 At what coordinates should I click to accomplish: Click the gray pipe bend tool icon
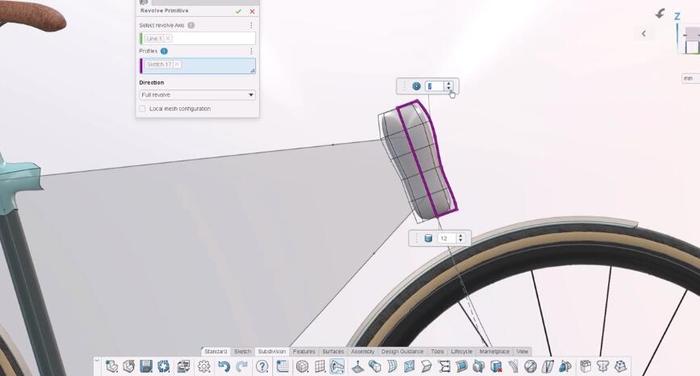[513, 367]
